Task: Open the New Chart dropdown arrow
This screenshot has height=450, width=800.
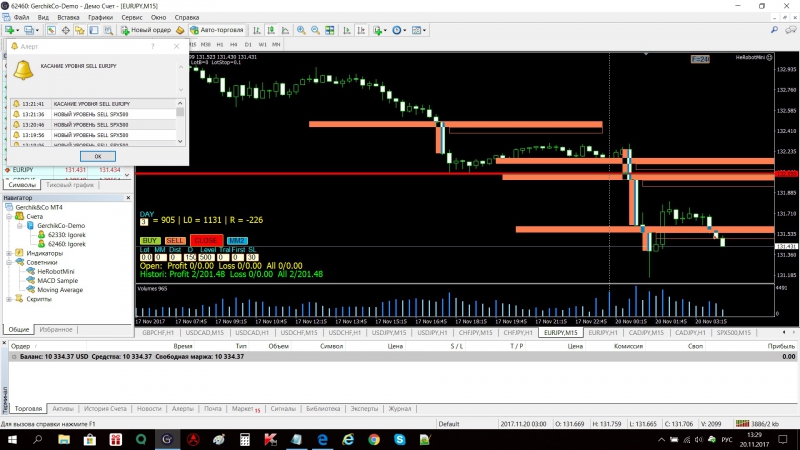Action: (16, 31)
